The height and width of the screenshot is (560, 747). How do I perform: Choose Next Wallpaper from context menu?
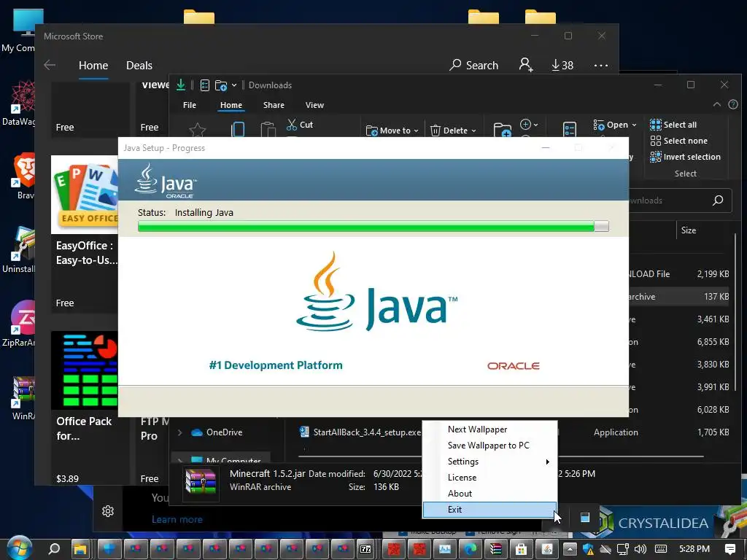(489, 429)
